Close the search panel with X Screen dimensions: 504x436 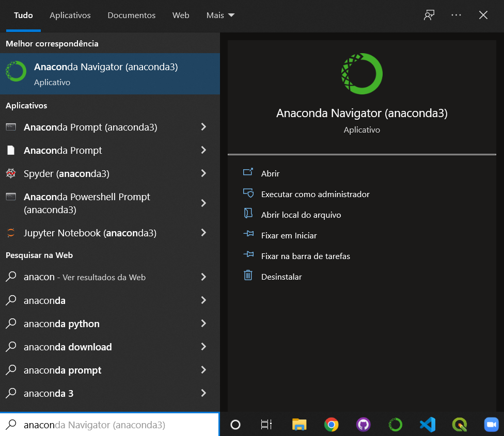point(483,15)
